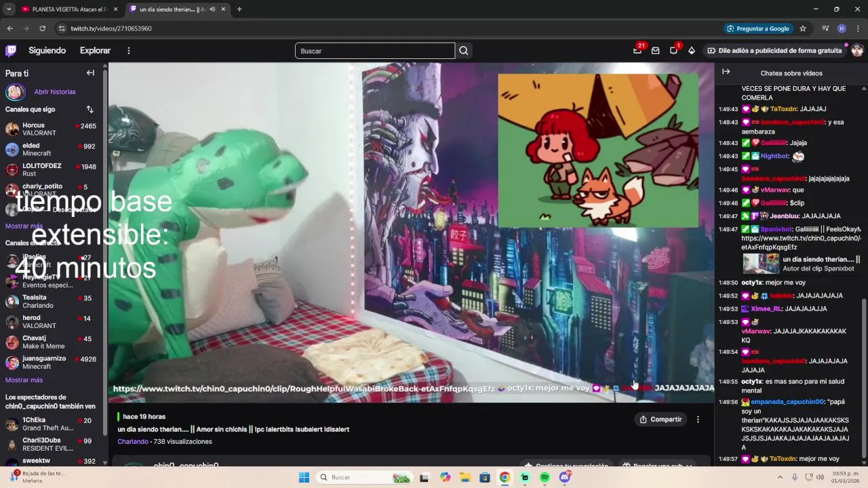Click Dile adiós a publicidad button
Viewport: 868px width, 488px height.
[774, 50]
